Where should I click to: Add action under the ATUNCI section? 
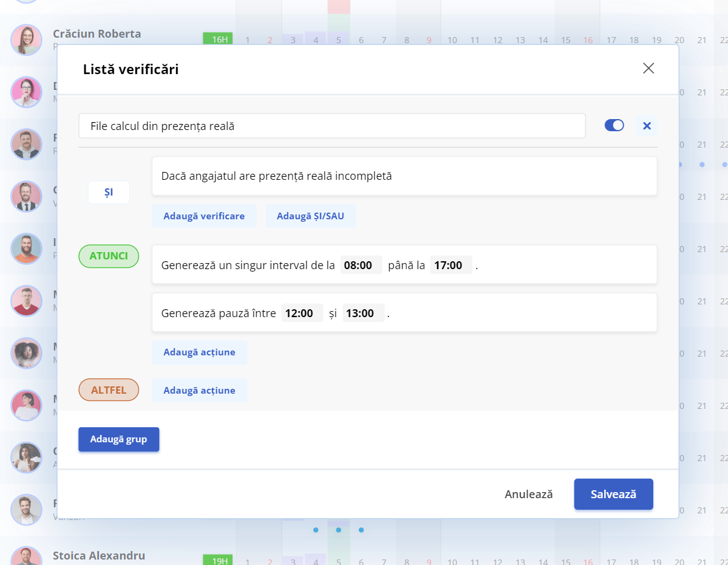[199, 352]
